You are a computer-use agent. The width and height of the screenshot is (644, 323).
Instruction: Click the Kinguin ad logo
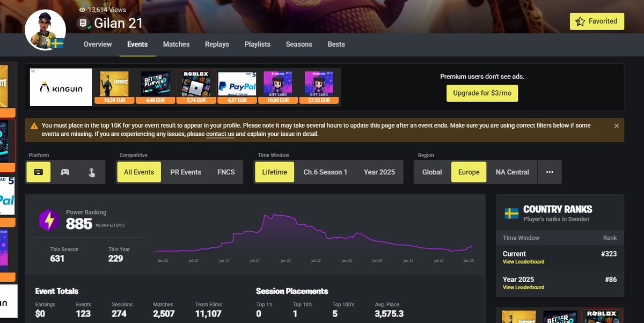click(61, 87)
